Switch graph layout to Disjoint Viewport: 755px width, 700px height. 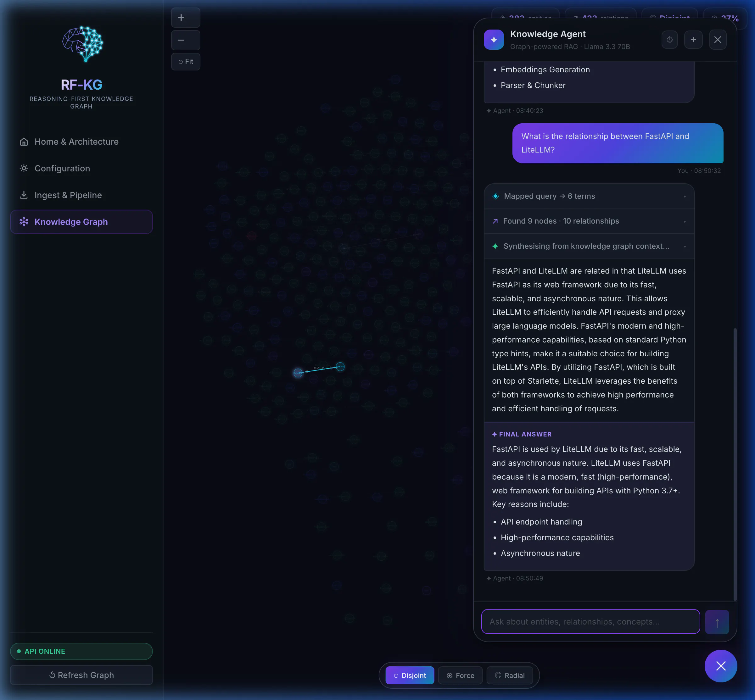[410, 675]
